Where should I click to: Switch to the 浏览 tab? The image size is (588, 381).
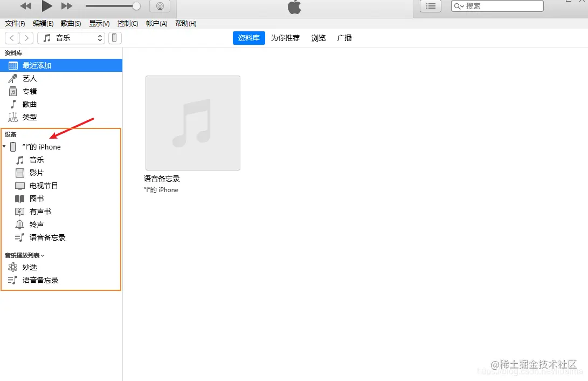click(x=319, y=38)
